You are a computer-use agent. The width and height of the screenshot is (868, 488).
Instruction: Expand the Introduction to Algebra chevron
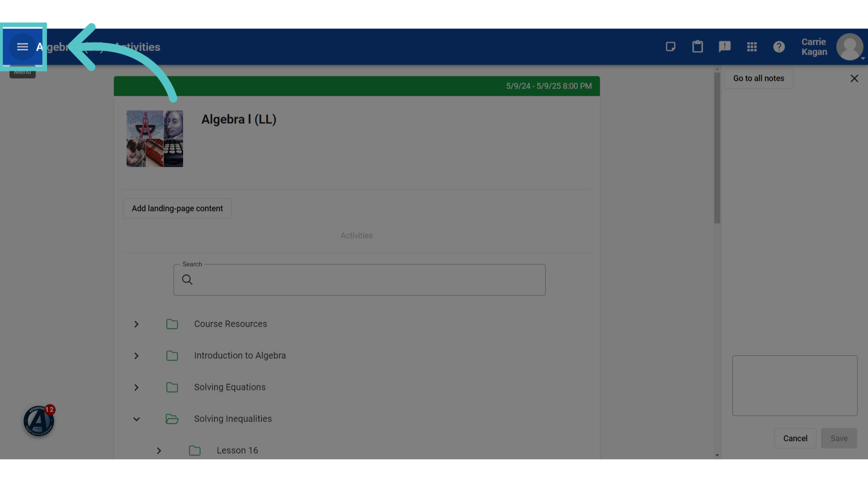click(x=136, y=356)
